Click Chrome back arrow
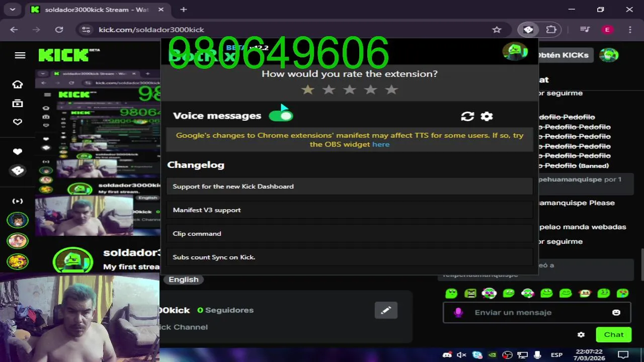644x362 pixels. (x=14, y=30)
